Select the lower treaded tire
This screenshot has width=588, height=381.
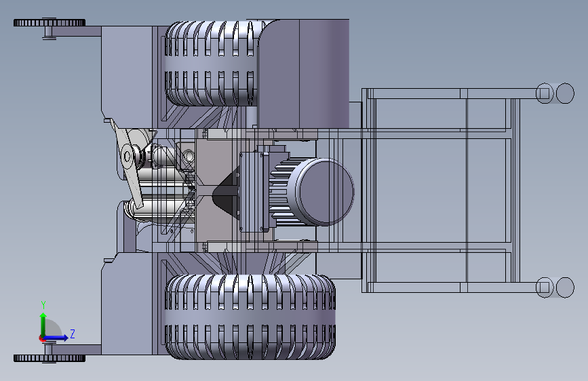[250, 317]
